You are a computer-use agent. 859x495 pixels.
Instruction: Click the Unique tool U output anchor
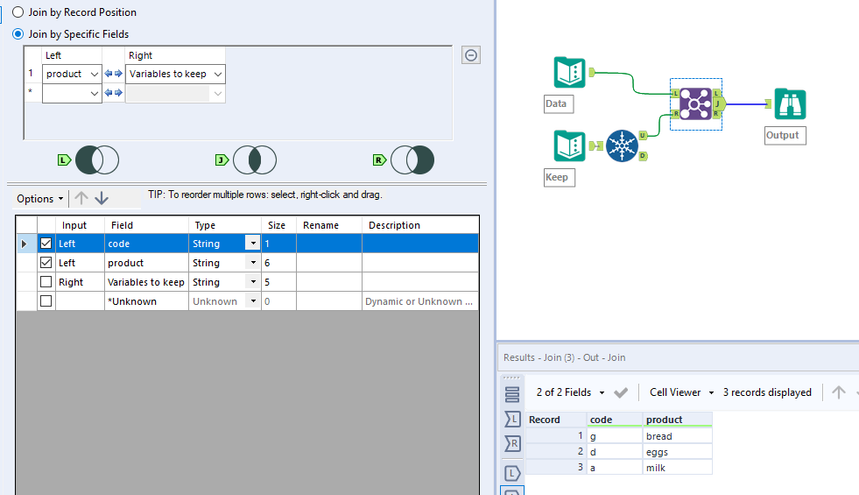coord(643,135)
